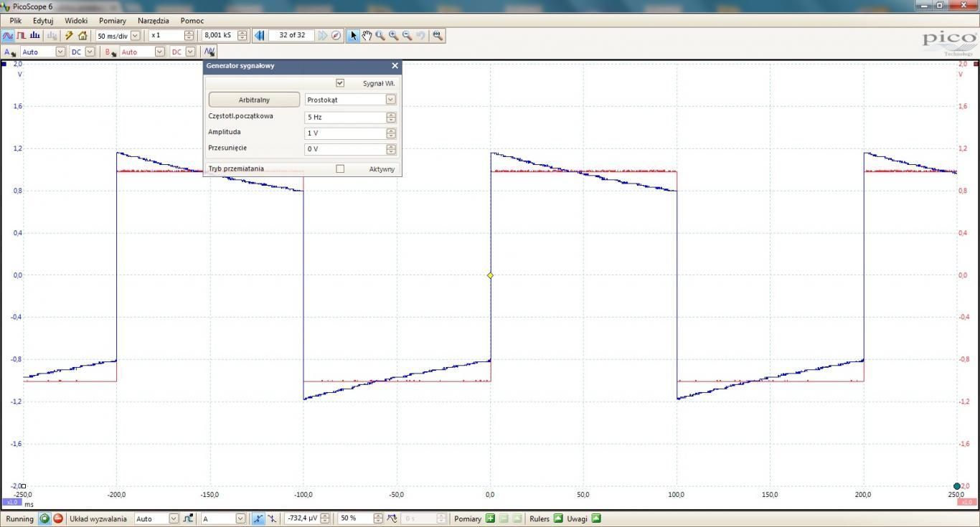Open Channel A DC coupling dropdown

tap(90, 52)
